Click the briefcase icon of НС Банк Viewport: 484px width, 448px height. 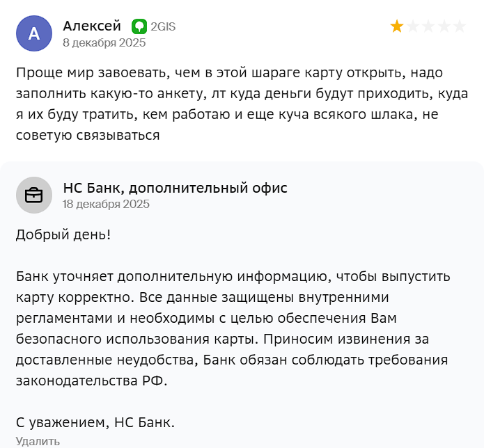pos(33,195)
